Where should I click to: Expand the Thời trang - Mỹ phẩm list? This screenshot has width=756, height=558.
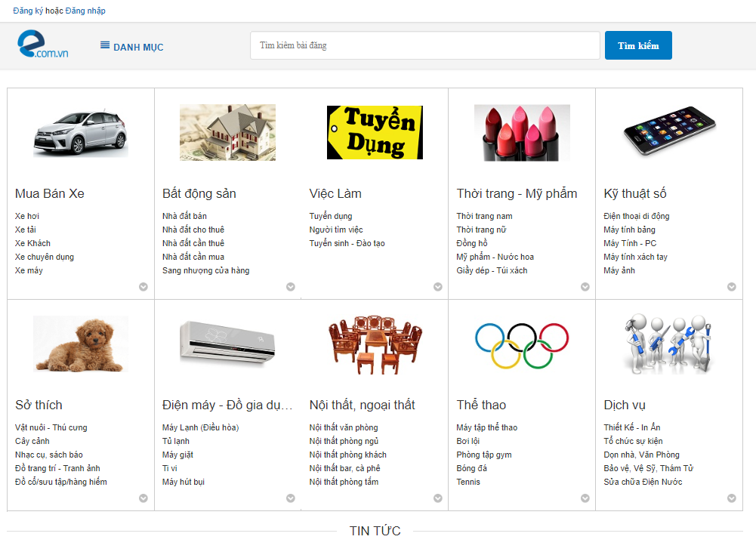coord(585,287)
